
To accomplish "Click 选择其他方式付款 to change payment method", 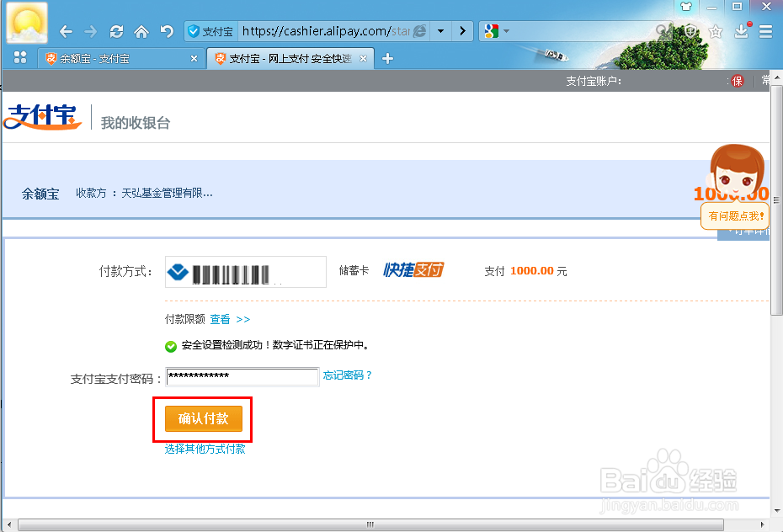I will [x=204, y=449].
